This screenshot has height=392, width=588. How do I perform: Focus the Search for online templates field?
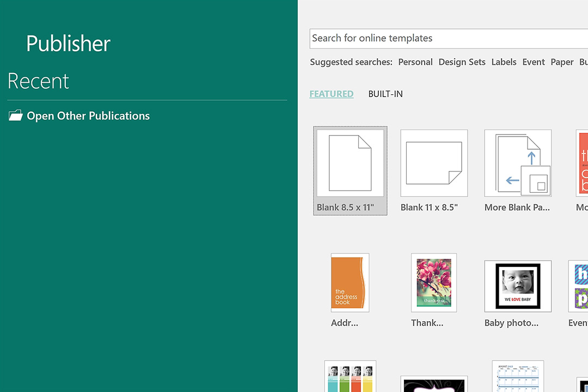coord(446,38)
